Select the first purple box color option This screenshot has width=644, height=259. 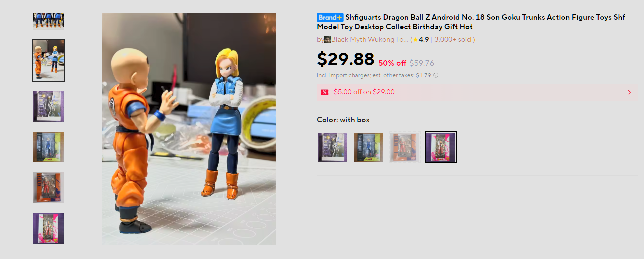333,147
